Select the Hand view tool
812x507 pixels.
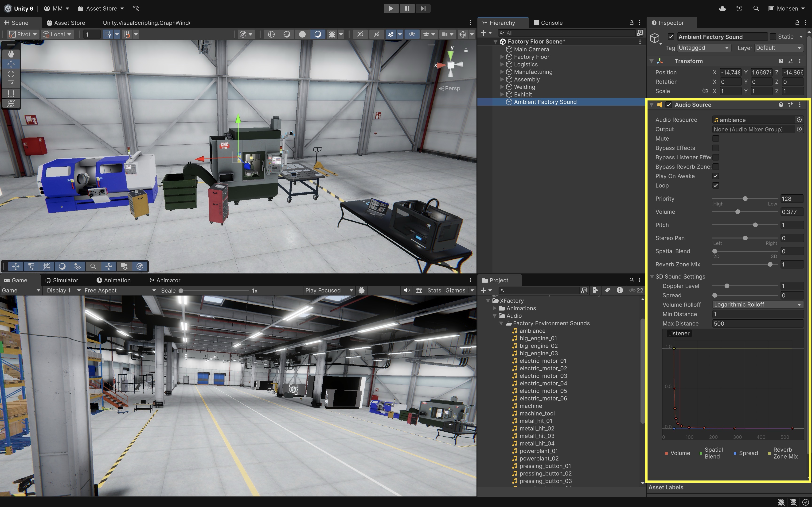(11, 54)
